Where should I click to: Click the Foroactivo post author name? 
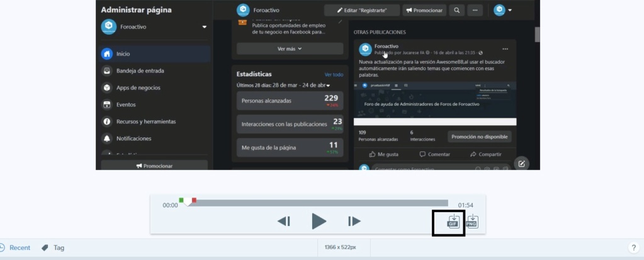[387, 47]
